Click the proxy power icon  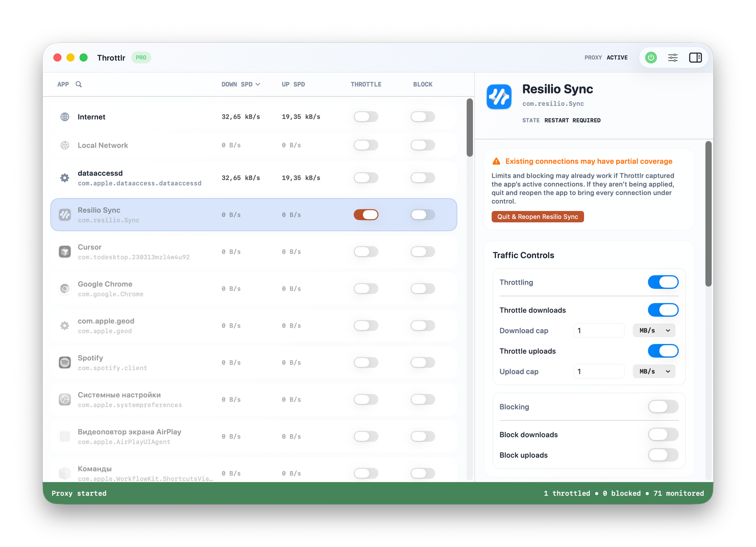click(651, 57)
